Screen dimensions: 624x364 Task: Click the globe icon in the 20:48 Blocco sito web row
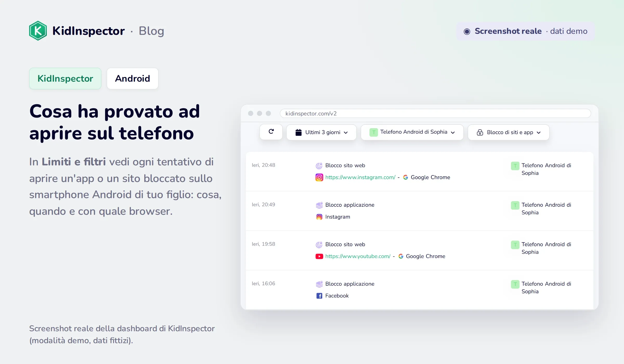coord(319,166)
